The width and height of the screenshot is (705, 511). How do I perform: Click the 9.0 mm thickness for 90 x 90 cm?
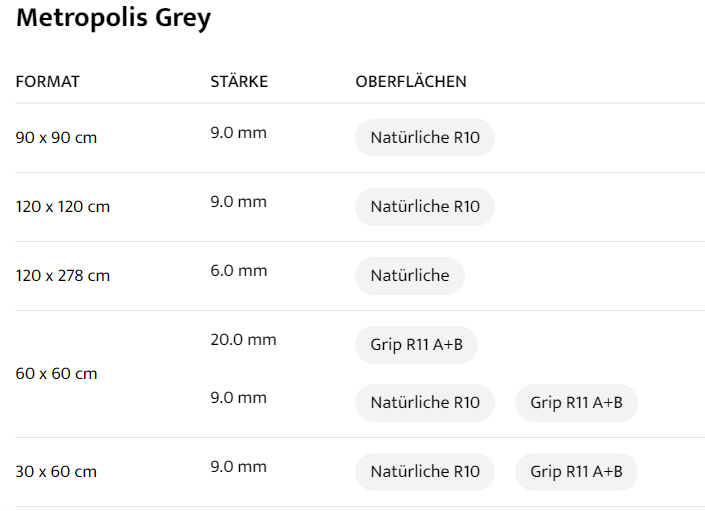click(x=239, y=132)
